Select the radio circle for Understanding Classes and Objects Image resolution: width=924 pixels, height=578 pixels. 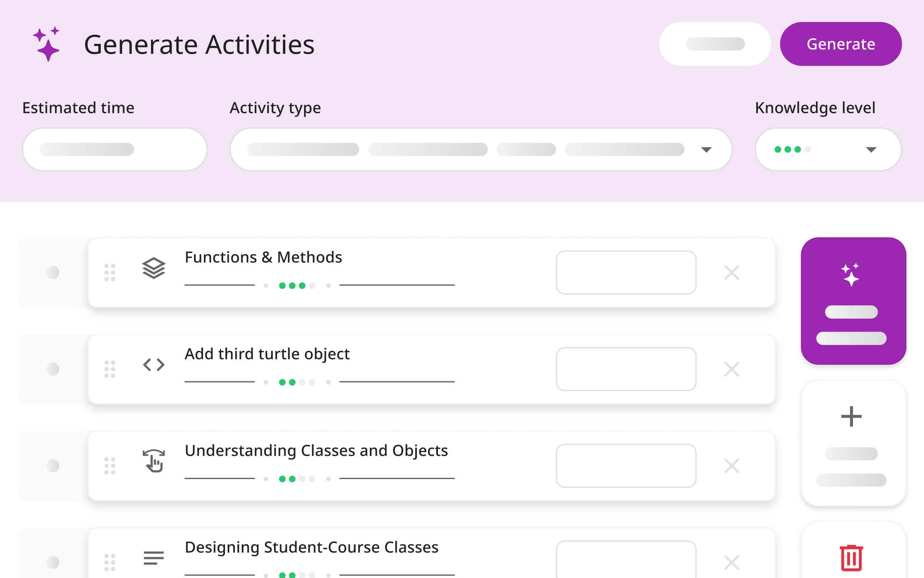(x=53, y=466)
